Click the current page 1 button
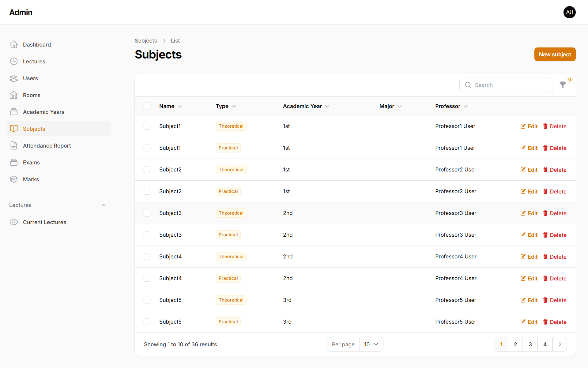588x368 pixels. (501, 344)
